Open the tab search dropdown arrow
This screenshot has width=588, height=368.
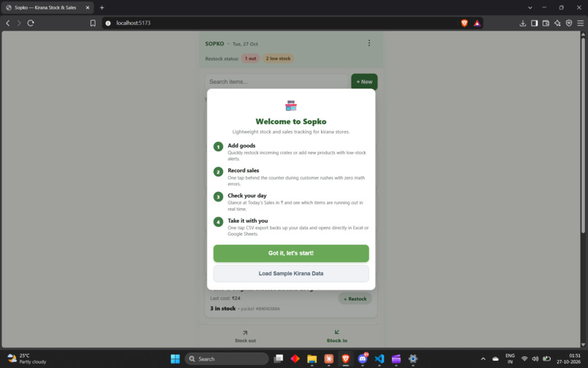(x=530, y=7)
